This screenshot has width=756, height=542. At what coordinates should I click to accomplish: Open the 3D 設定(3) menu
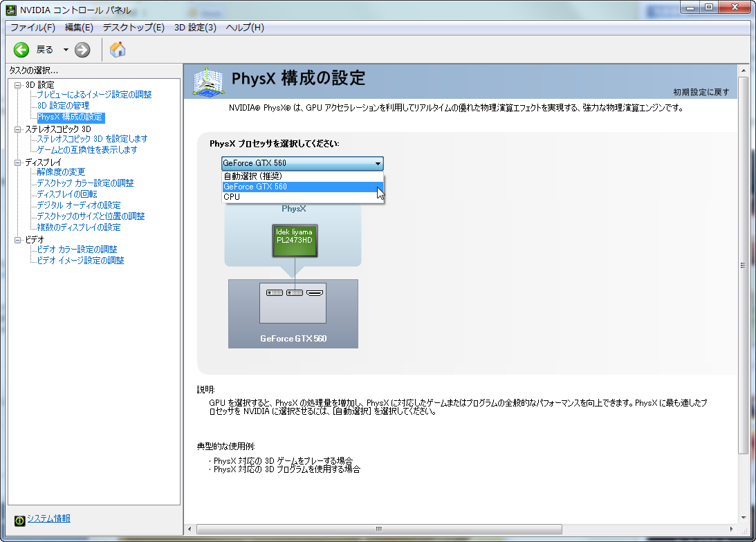(195, 28)
